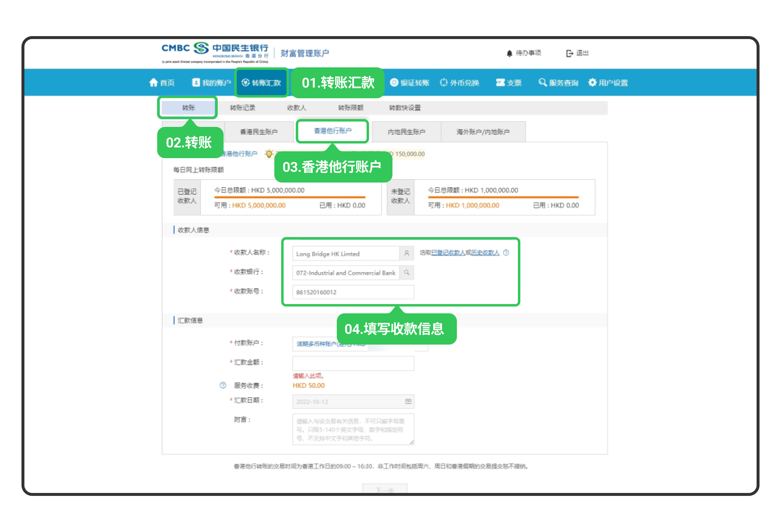Click help icon beside 历史收款人 link

pos(506,252)
